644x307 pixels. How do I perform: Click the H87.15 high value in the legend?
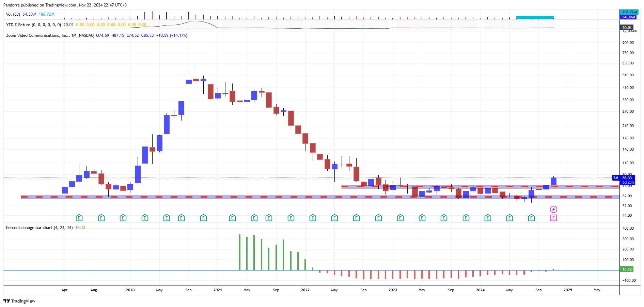118,35
